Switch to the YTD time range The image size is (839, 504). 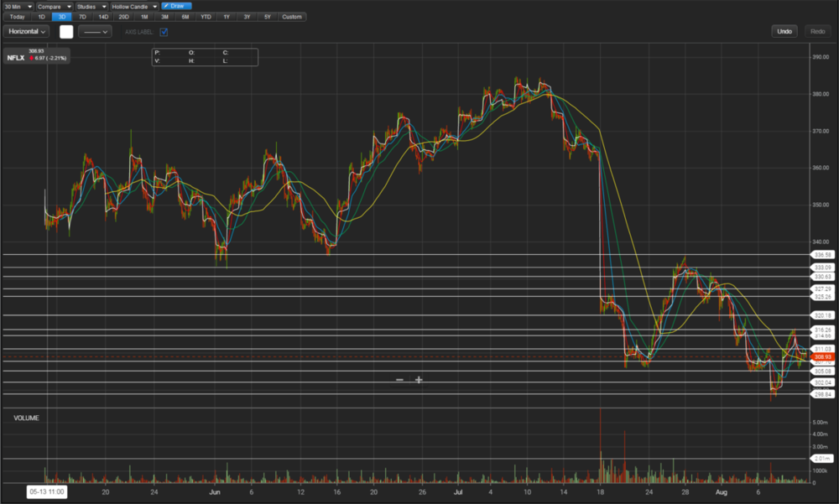206,17
